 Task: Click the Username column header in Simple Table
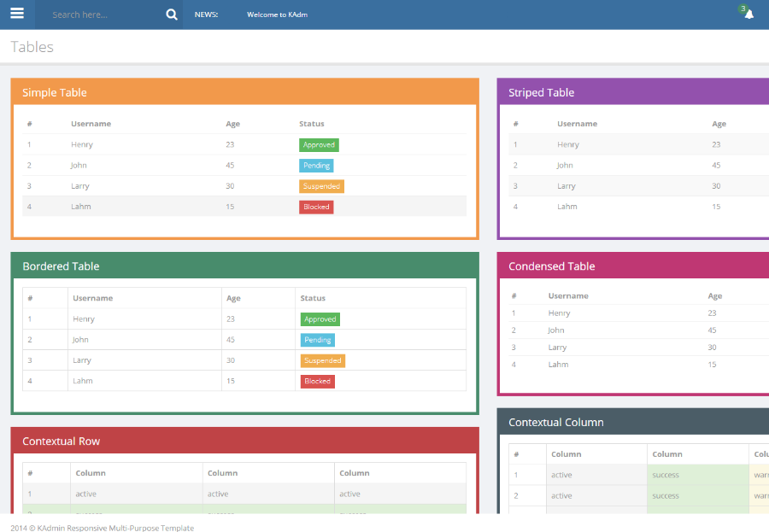91,124
